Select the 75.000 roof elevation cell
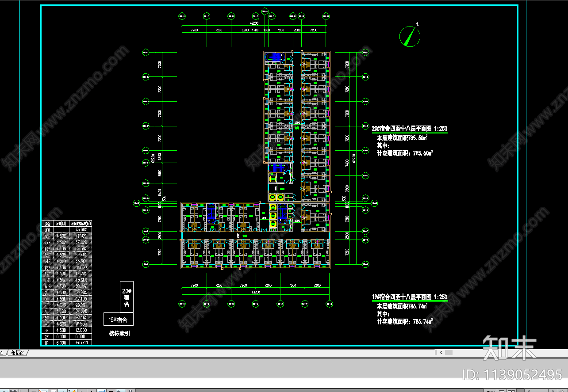Screen dimensions: 568x392 (x=81, y=229)
